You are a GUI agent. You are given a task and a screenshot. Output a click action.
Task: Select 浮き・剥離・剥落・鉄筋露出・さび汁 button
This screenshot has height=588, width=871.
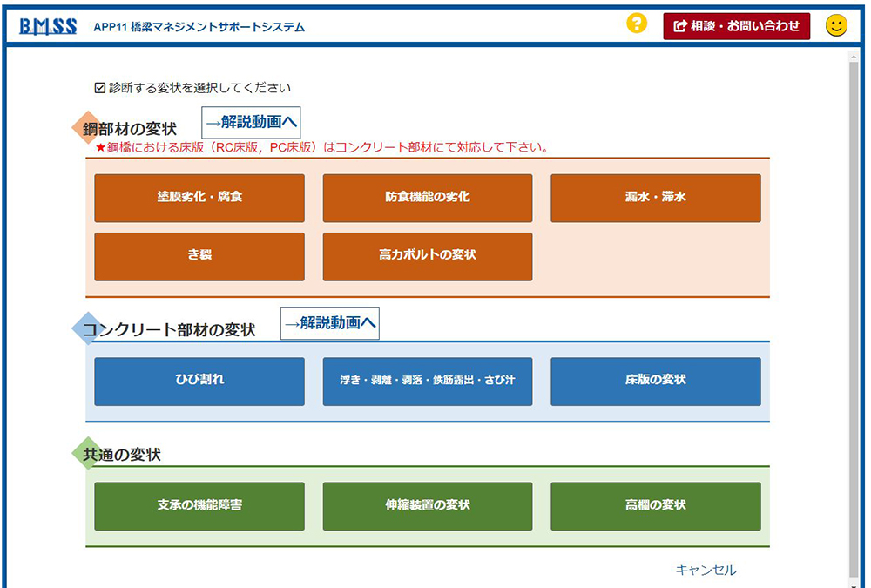427,382
